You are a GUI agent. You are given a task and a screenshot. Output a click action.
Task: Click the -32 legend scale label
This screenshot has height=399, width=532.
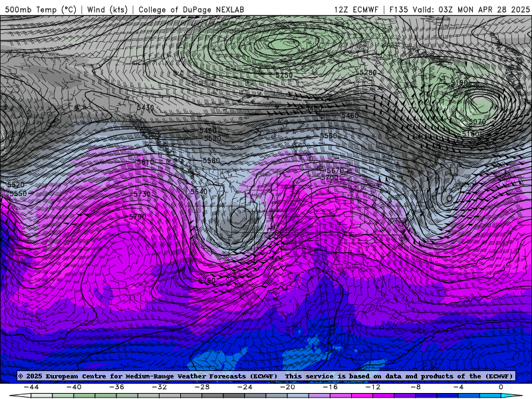pyautogui.click(x=159, y=387)
